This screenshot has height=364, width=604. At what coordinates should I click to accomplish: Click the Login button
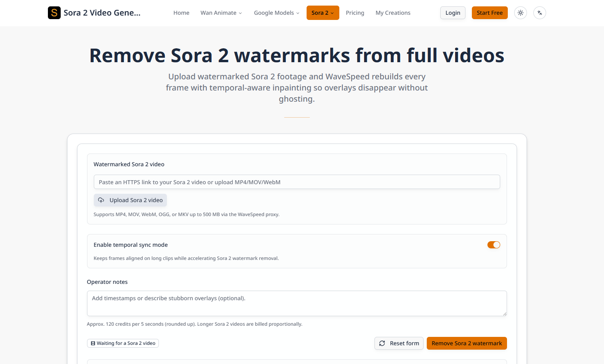[x=453, y=13]
